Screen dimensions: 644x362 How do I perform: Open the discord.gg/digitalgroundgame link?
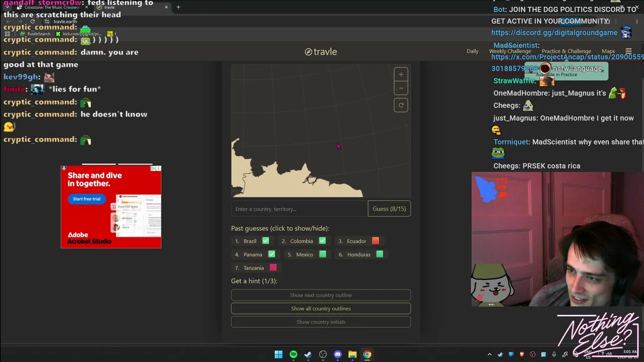(x=554, y=33)
